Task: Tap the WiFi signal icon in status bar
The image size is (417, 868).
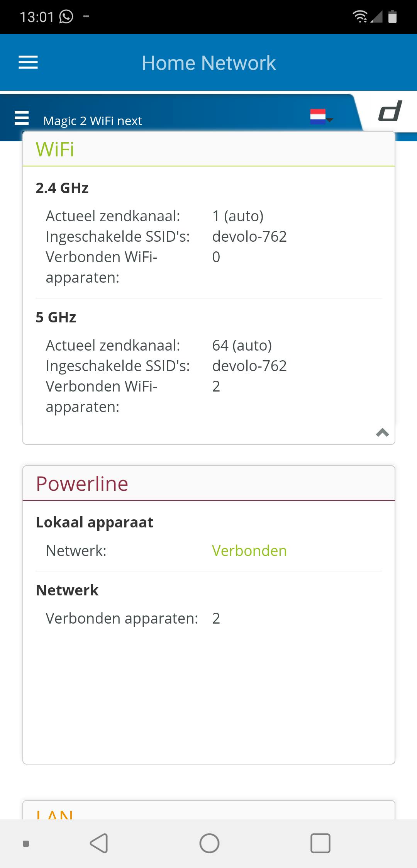Action: tap(360, 17)
